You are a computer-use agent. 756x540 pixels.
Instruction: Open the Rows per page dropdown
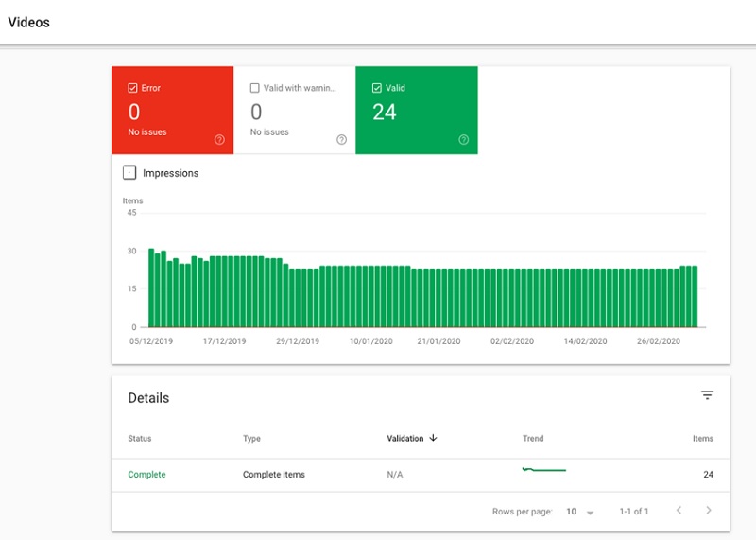pyautogui.click(x=580, y=512)
